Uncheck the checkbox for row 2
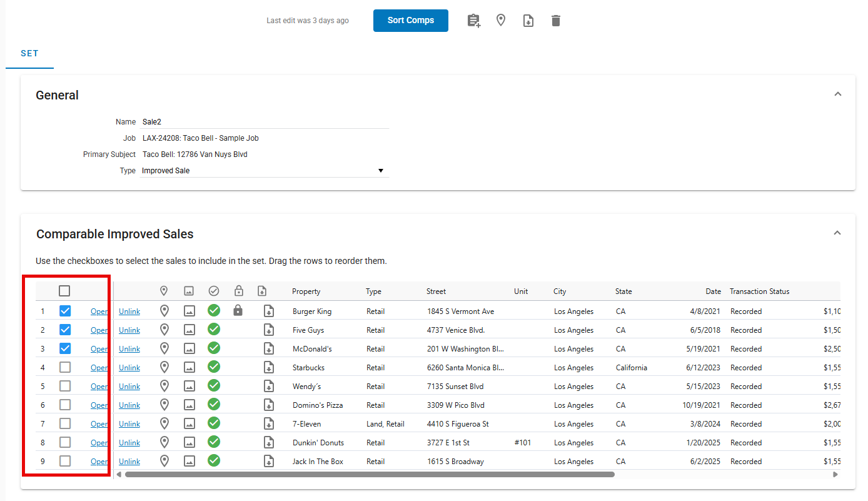Screen dimensions: 868x501 point(64,330)
